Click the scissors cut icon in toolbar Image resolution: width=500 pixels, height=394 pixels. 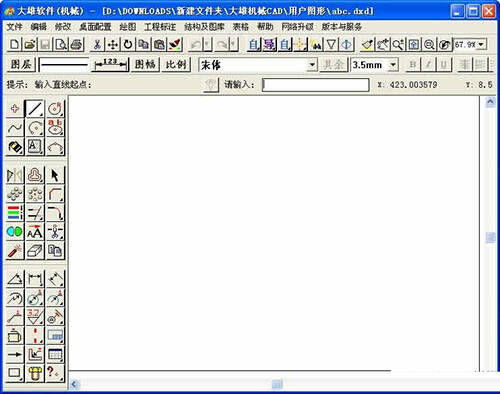click(97, 44)
